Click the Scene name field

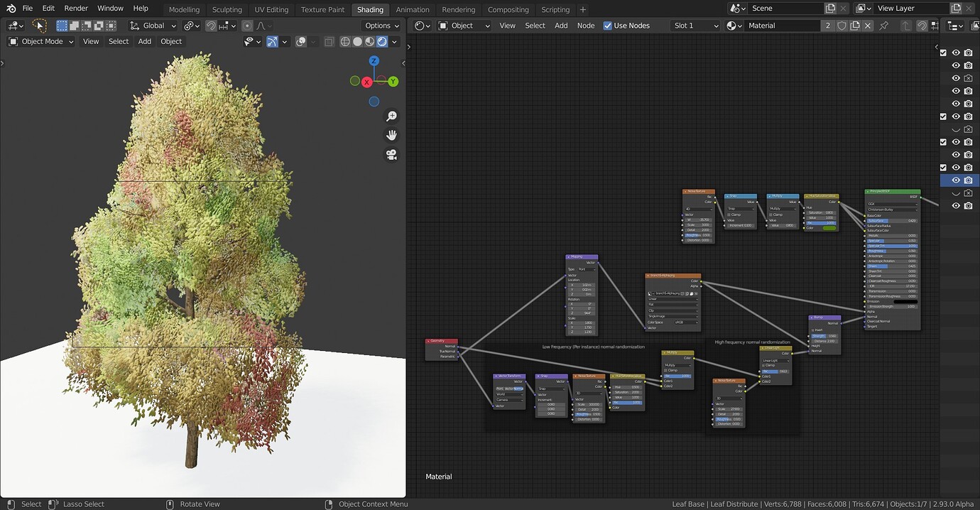click(785, 9)
